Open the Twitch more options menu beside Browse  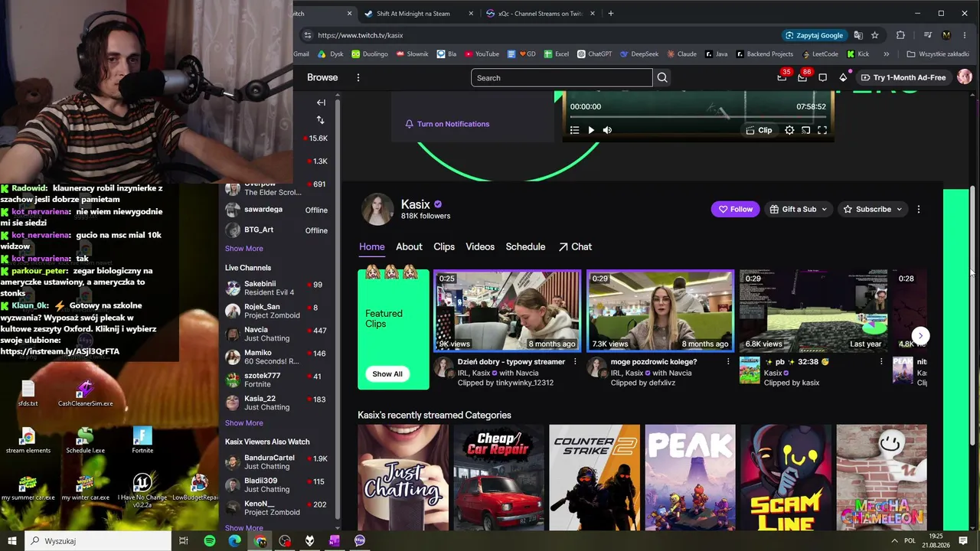coord(358,77)
